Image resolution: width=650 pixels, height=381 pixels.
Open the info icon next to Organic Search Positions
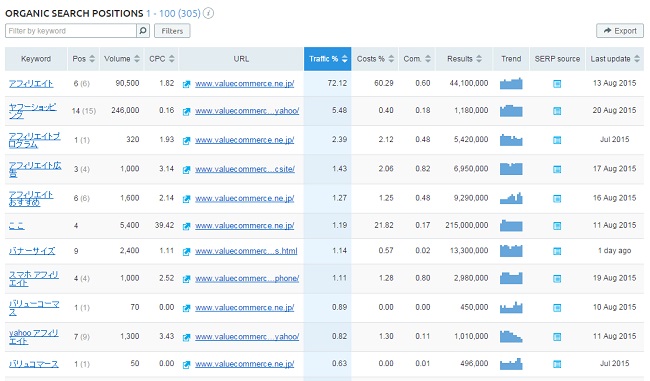[209, 13]
